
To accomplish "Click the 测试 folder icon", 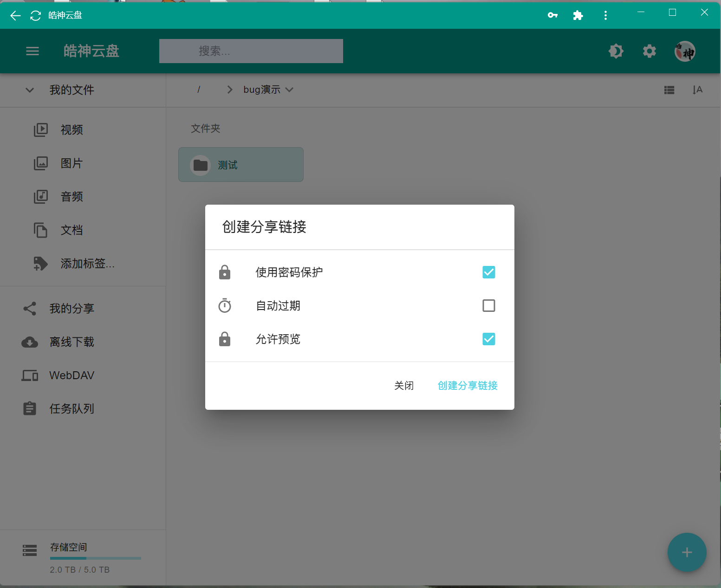I will (x=201, y=165).
